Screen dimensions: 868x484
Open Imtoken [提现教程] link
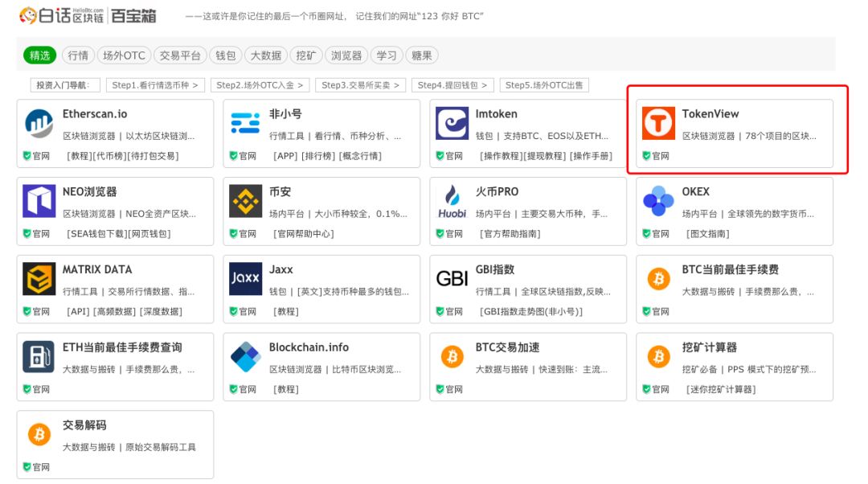click(547, 156)
